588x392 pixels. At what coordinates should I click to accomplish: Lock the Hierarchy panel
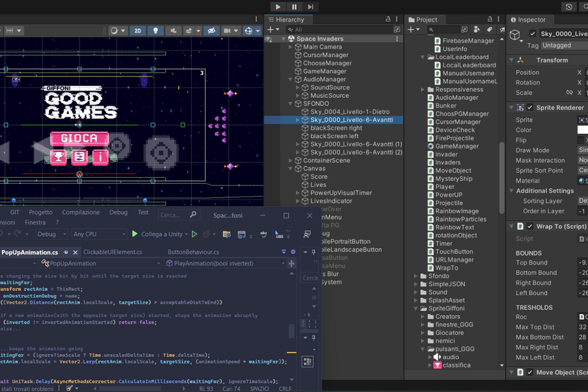pyautogui.click(x=388, y=19)
